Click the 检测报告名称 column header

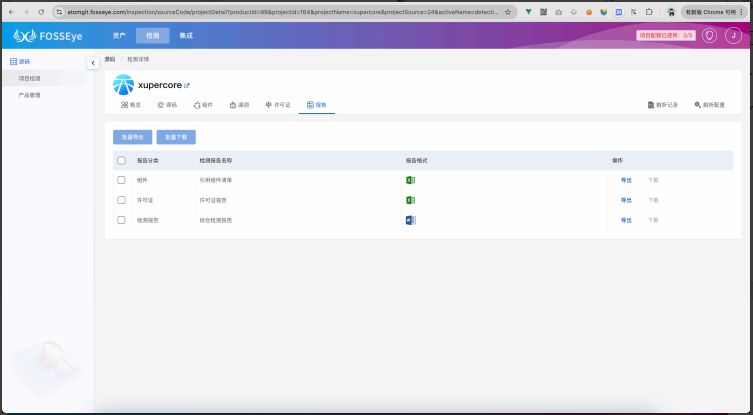(216, 160)
